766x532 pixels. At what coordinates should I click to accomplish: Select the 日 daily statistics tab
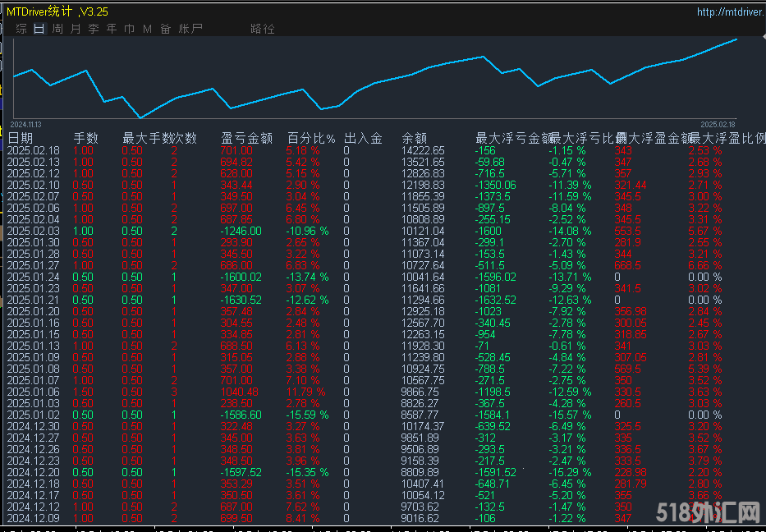pyautogui.click(x=39, y=29)
